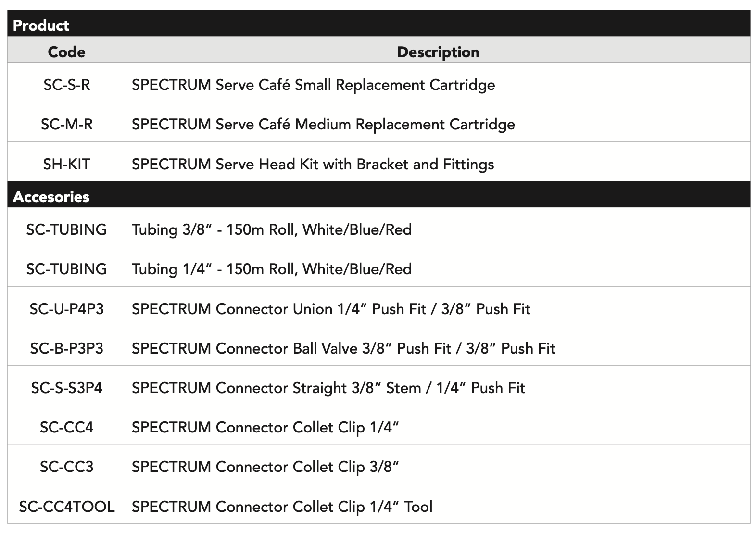Click the Product section header
756x534 pixels.
pyautogui.click(x=41, y=25)
